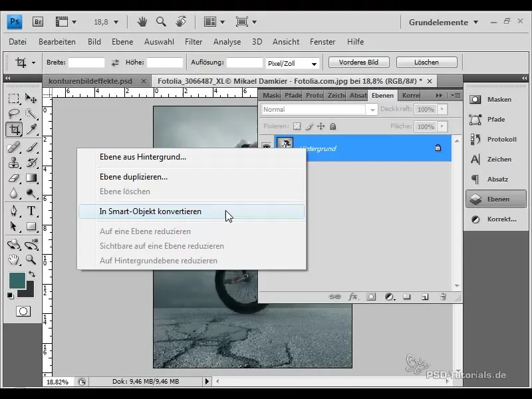Reset default foreground and background colors
Image resolution: width=532 pixels, height=399 pixels.
point(11,296)
